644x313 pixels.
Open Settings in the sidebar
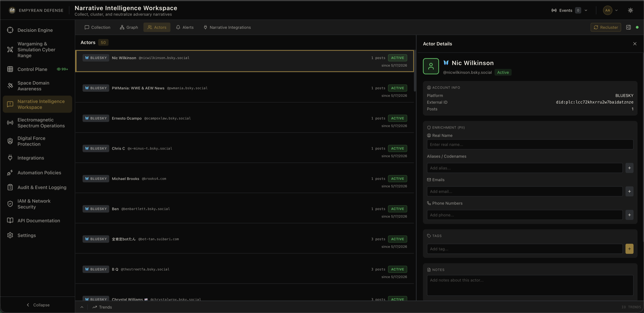tap(37, 235)
